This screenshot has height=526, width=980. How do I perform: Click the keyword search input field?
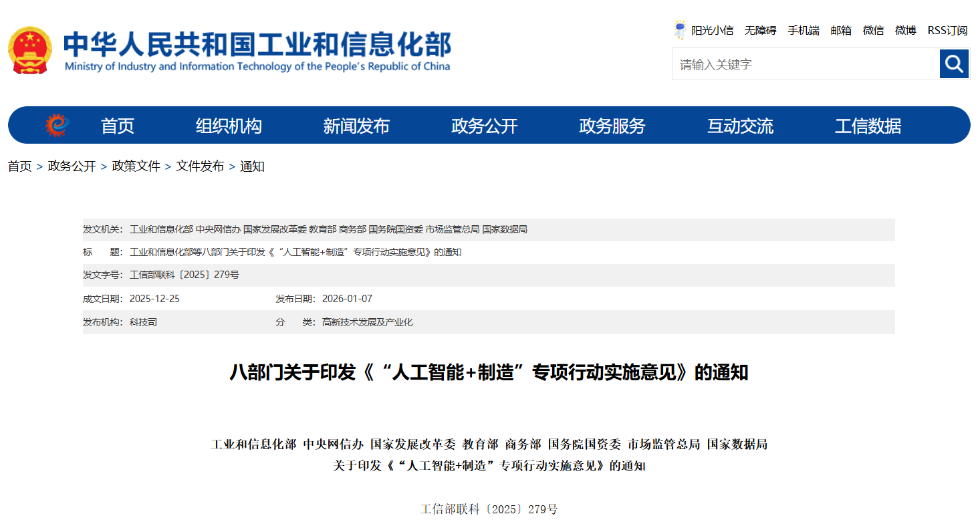[x=806, y=64]
